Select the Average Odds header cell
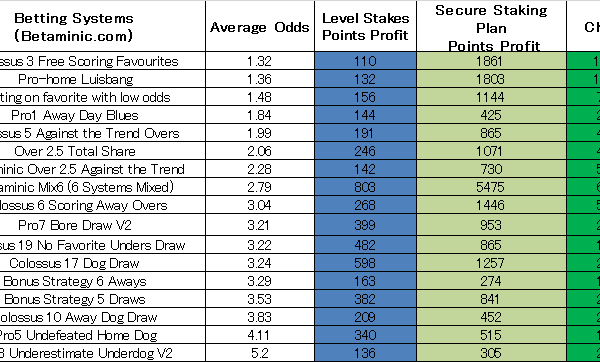The height and width of the screenshot is (362, 600). pos(260,26)
